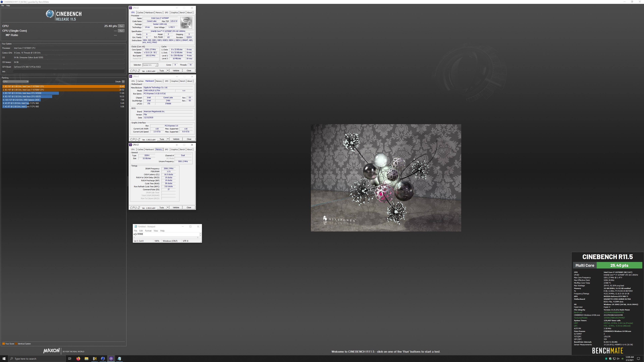The height and width of the screenshot is (362, 644).
Task: Click the UTF-8 encoding in Notepad status bar
Action: click(185, 241)
